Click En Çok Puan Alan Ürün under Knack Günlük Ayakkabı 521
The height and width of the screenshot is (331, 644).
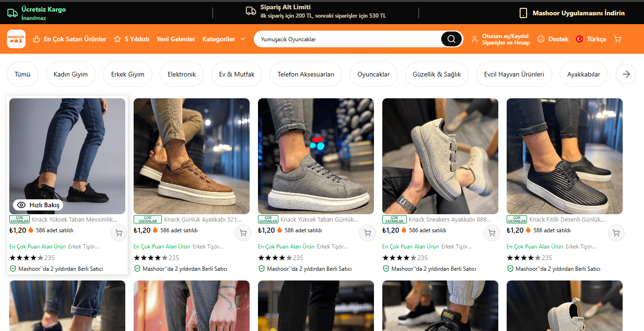point(162,247)
